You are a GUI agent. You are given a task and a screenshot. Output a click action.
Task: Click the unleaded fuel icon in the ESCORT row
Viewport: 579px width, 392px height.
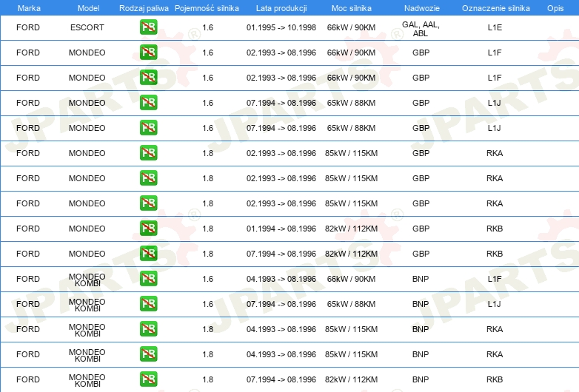coord(148,27)
